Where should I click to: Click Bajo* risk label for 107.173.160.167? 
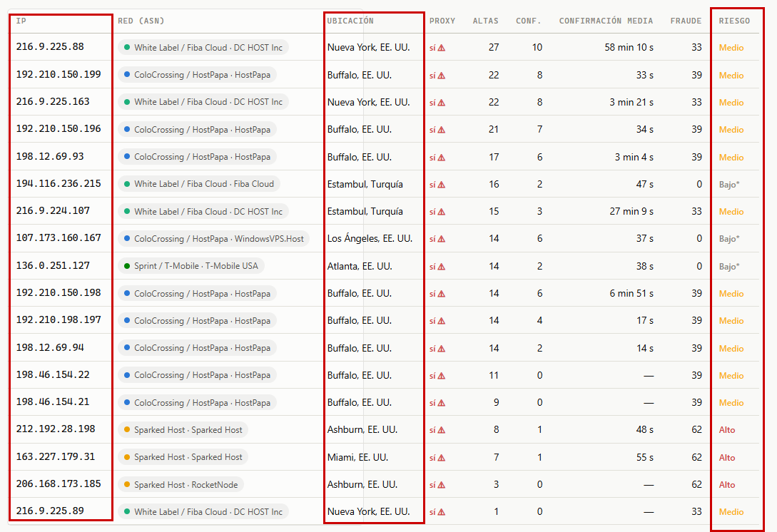729,239
